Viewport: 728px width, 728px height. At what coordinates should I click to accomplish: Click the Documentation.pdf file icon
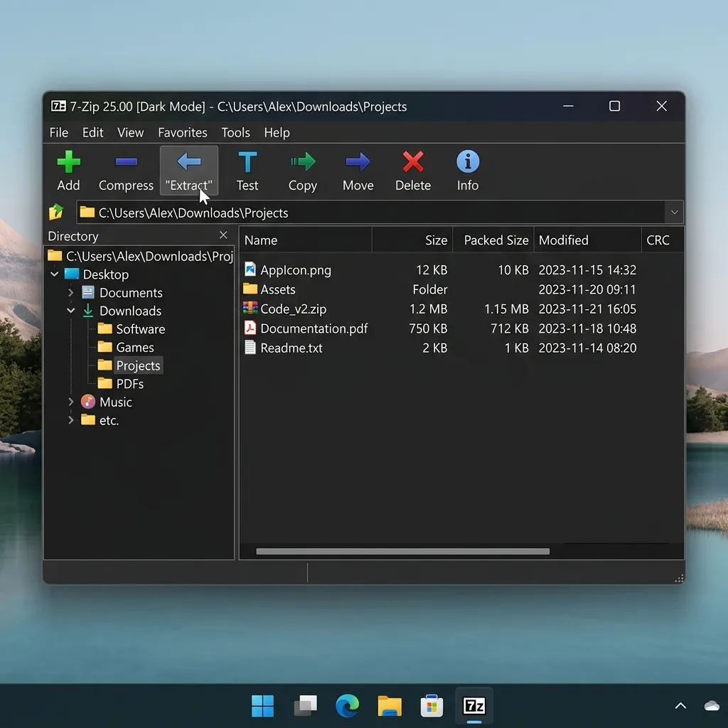point(250,328)
